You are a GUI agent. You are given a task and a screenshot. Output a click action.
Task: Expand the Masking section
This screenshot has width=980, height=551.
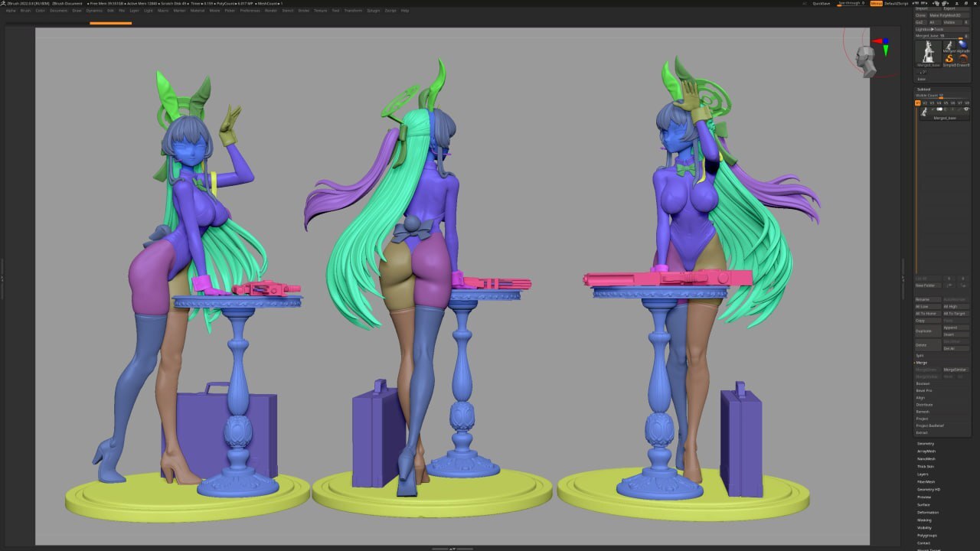[x=924, y=520]
